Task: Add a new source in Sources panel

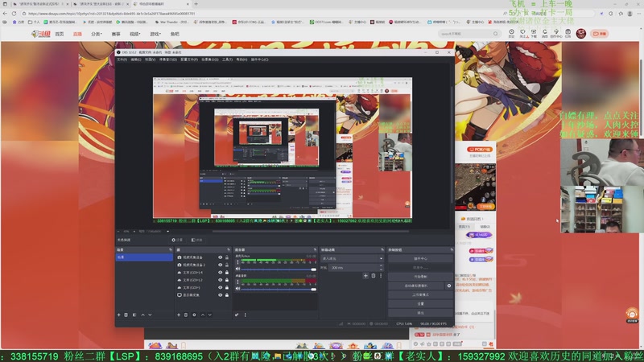Action: pyautogui.click(x=178, y=315)
